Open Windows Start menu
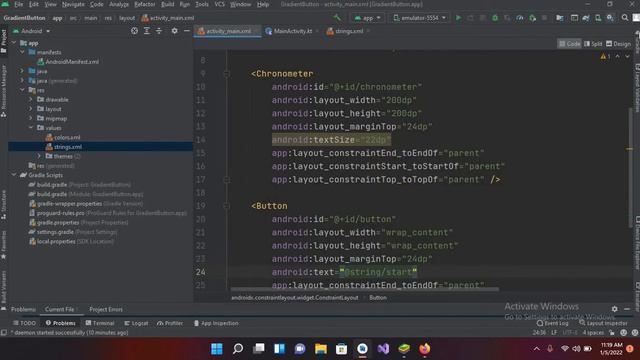640x360 pixels. pyautogui.click(x=217, y=349)
